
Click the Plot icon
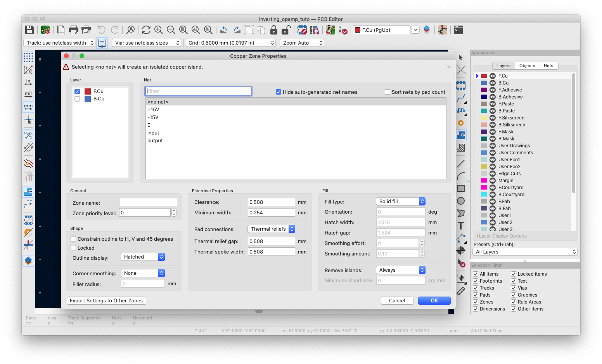click(x=86, y=30)
